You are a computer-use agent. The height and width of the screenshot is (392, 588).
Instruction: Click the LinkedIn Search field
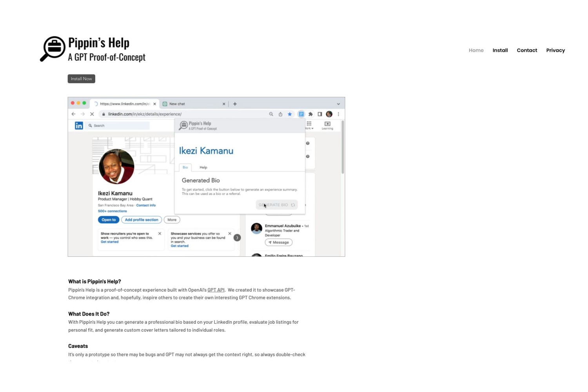point(118,125)
